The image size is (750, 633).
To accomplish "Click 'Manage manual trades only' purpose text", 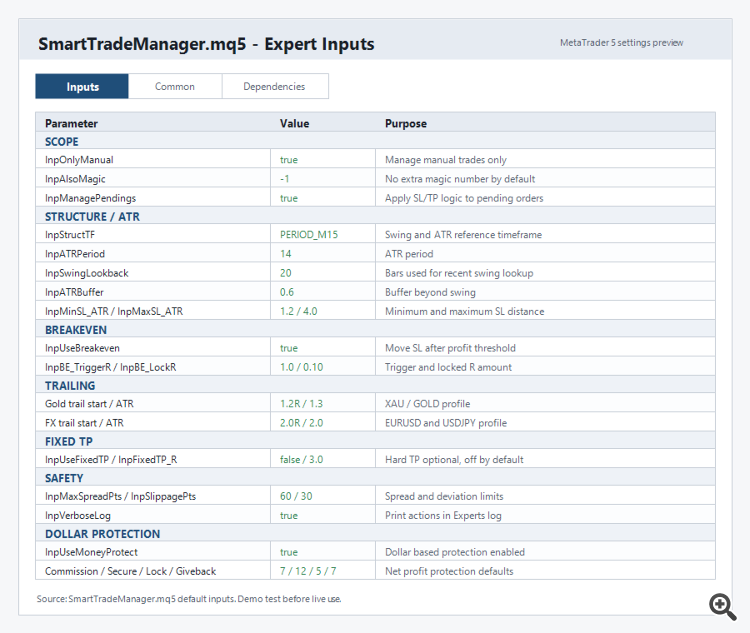I will click(446, 160).
